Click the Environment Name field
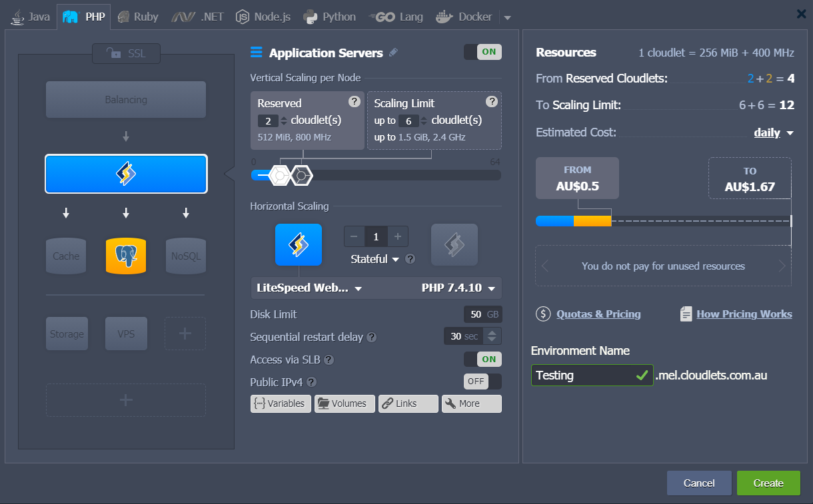This screenshot has width=813, height=504. click(592, 376)
